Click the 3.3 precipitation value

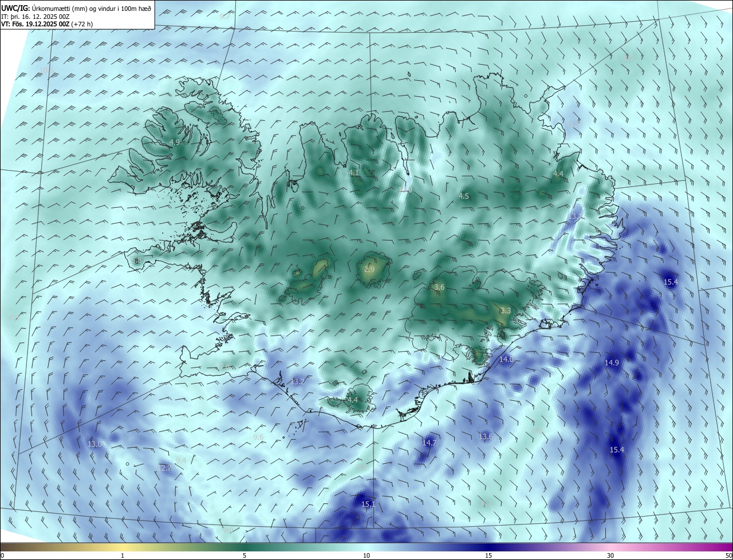pos(506,310)
